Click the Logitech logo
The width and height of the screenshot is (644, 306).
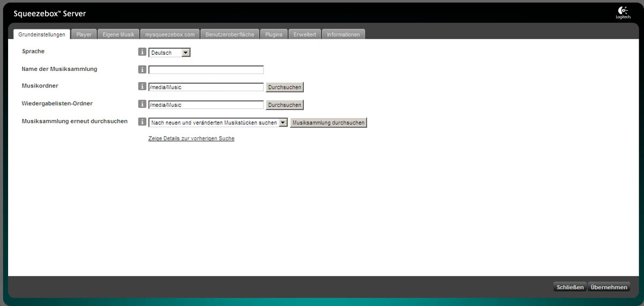click(x=623, y=12)
